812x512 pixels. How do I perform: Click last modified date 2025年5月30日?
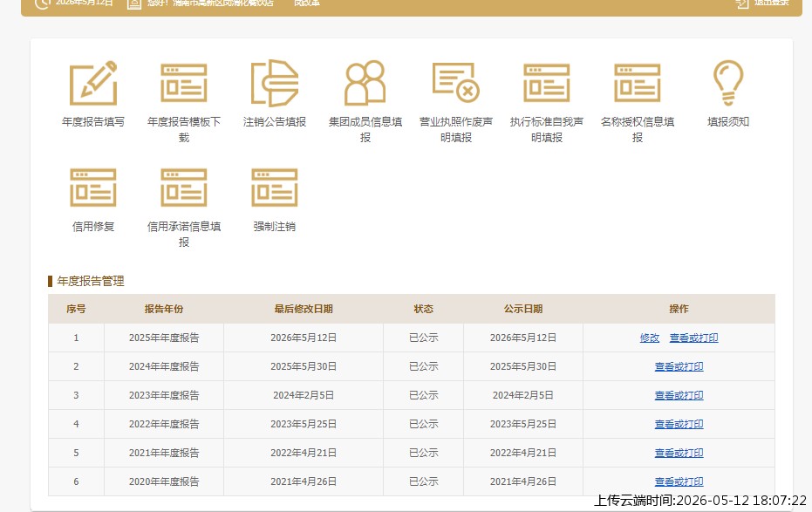coord(304,366)
